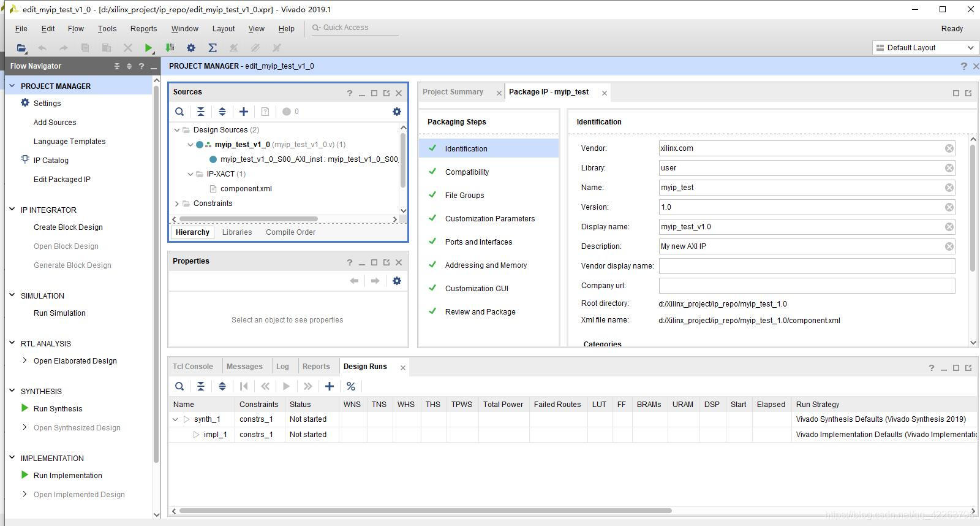Click the Generate Bitstream toolbar icon
This screenshot has width=980, height=526.
(170, 48)
